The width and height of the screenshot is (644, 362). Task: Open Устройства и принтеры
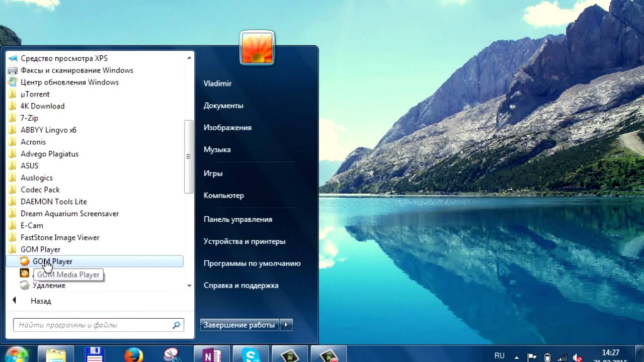[244, 241]
